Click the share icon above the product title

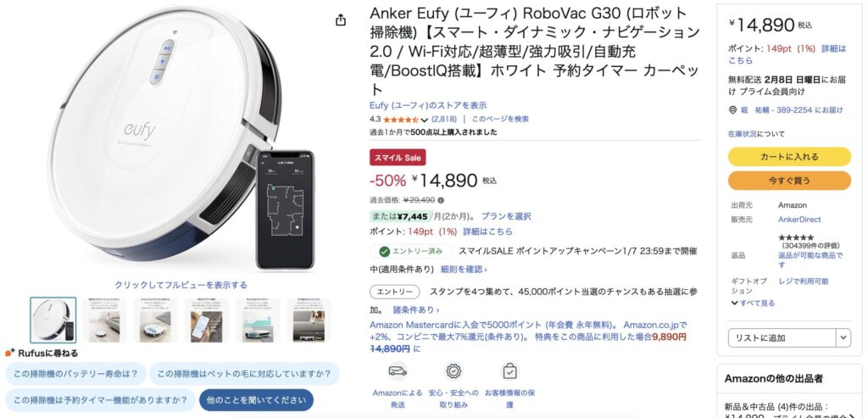[x=341, y=20]
